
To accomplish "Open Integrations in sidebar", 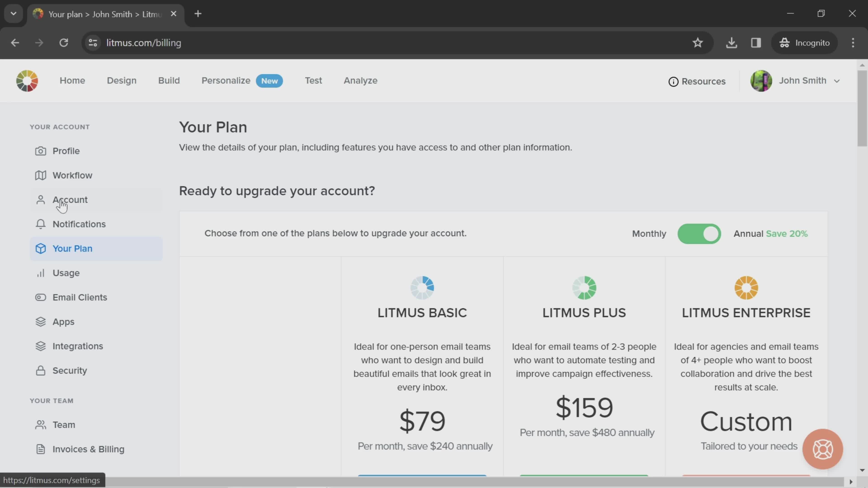I will pos(96,346).
